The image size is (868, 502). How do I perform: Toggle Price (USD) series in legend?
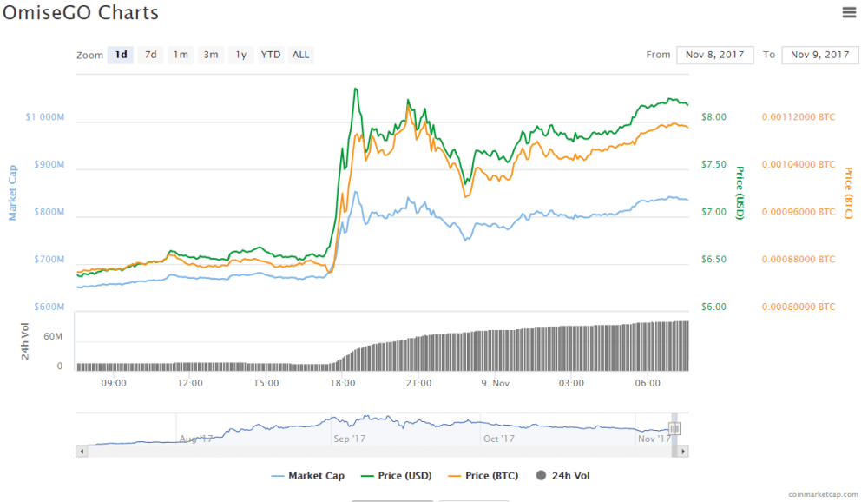(396, 475)
